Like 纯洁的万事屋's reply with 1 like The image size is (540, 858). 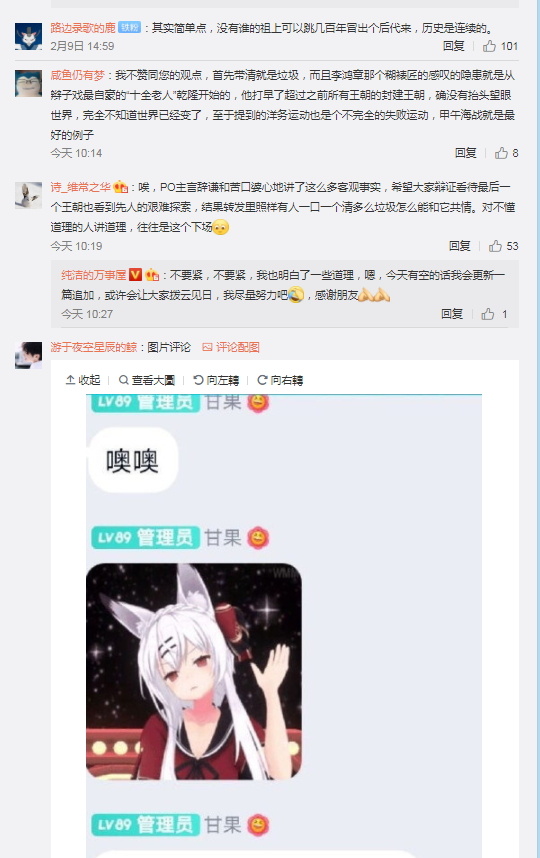pos(494,314)
